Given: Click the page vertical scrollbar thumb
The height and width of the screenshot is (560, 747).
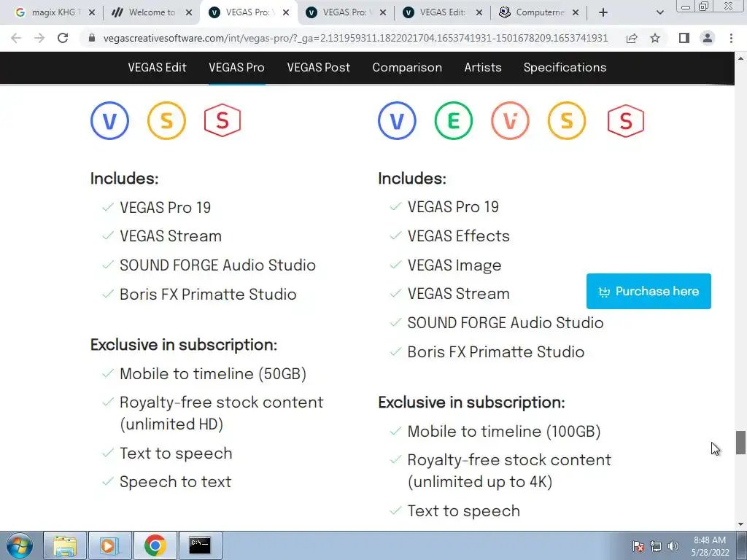Looking at the screenshot, I should click(740, 443).
